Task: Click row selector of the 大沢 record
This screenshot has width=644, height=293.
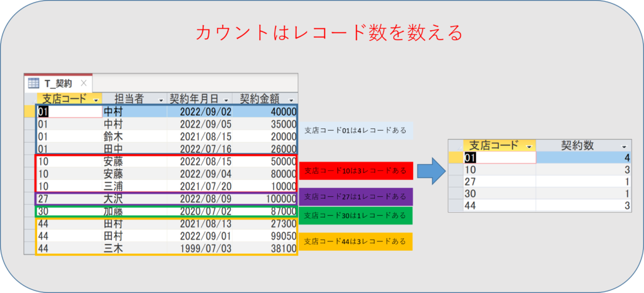Action: pos(31,199)
